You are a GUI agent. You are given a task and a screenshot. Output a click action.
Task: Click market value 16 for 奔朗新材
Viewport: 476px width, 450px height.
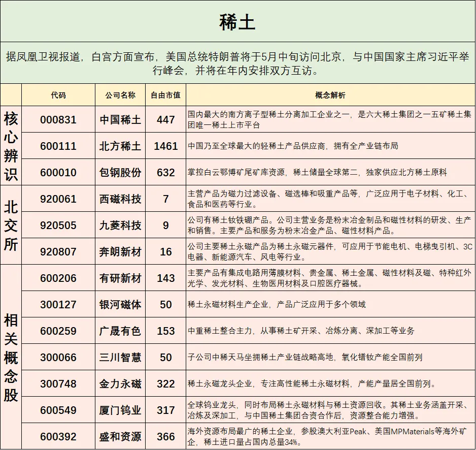[x=166, y=252]
